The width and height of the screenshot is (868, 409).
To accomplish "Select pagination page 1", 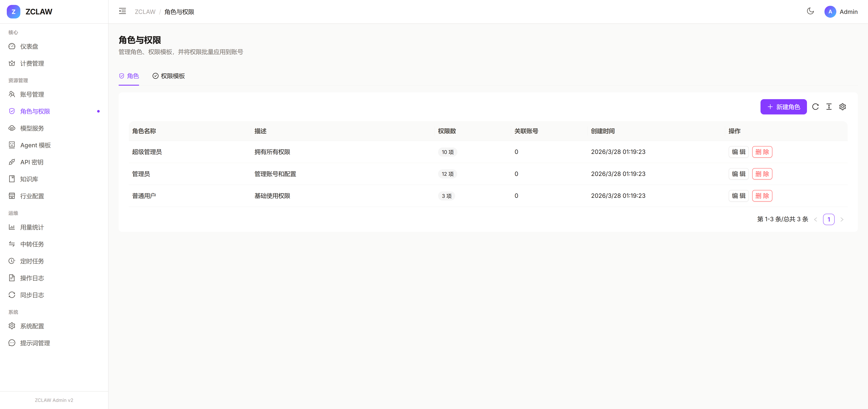I will (x=828, y=219).
